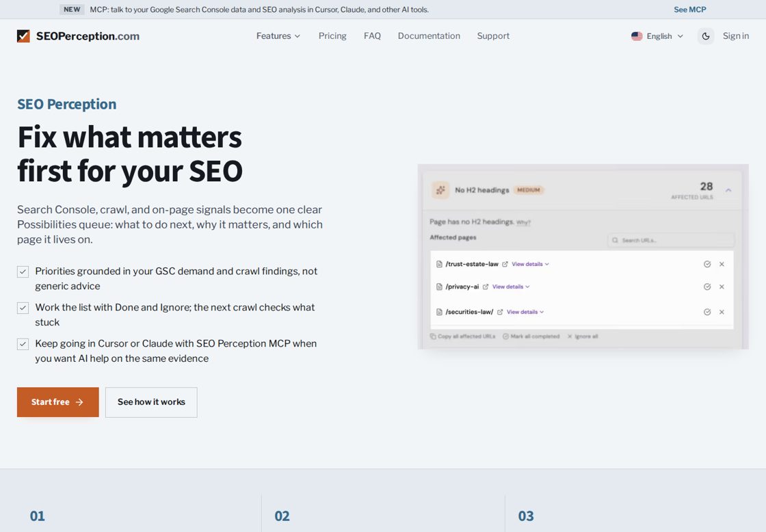Image resolution: width=766 pixels, height=532 pixels.
Task: Collapse the No H2 headings panel chevron
Action: [728, 191]
